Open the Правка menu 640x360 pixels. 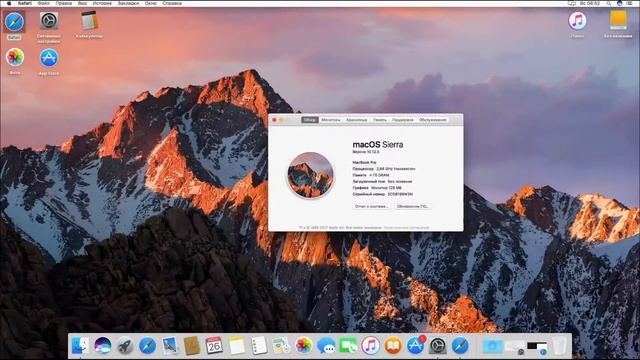tap(64, 3)
